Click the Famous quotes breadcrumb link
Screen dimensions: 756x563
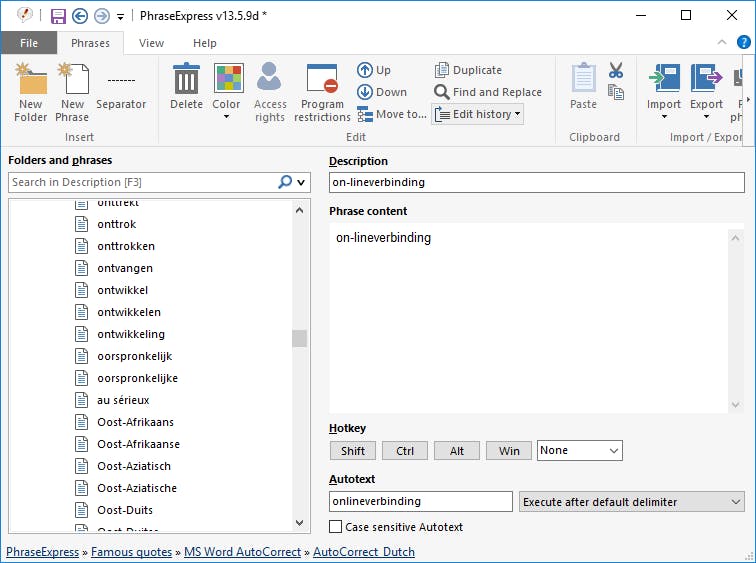(131, 552)
